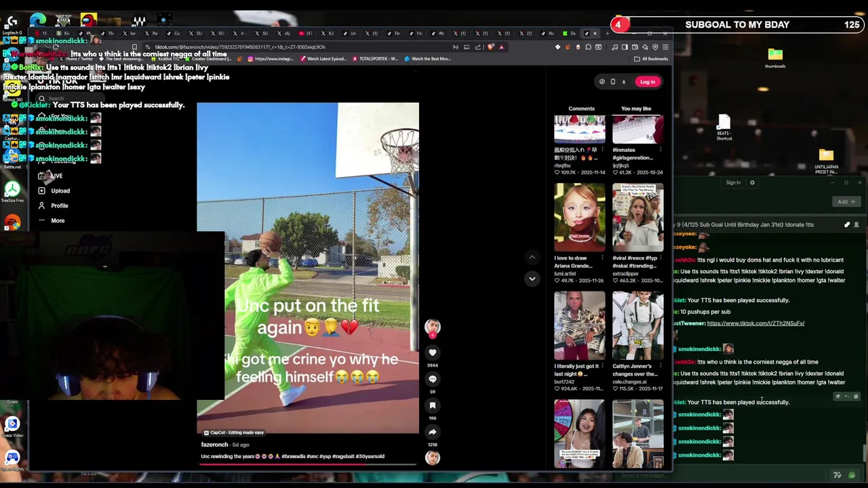Screen dimensions: 868x488
Task: Open the BEATS Shortcut desktop file
Action: pos(724,127)
